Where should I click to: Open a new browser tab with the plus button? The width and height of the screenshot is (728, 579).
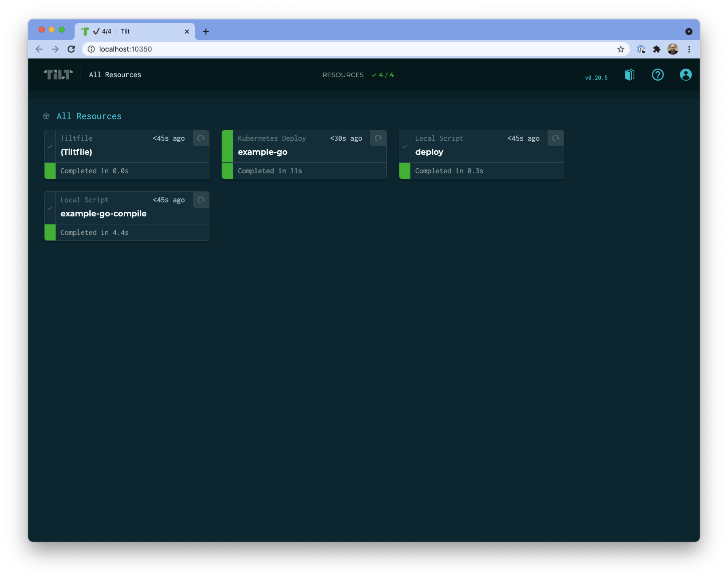[205, 31]
